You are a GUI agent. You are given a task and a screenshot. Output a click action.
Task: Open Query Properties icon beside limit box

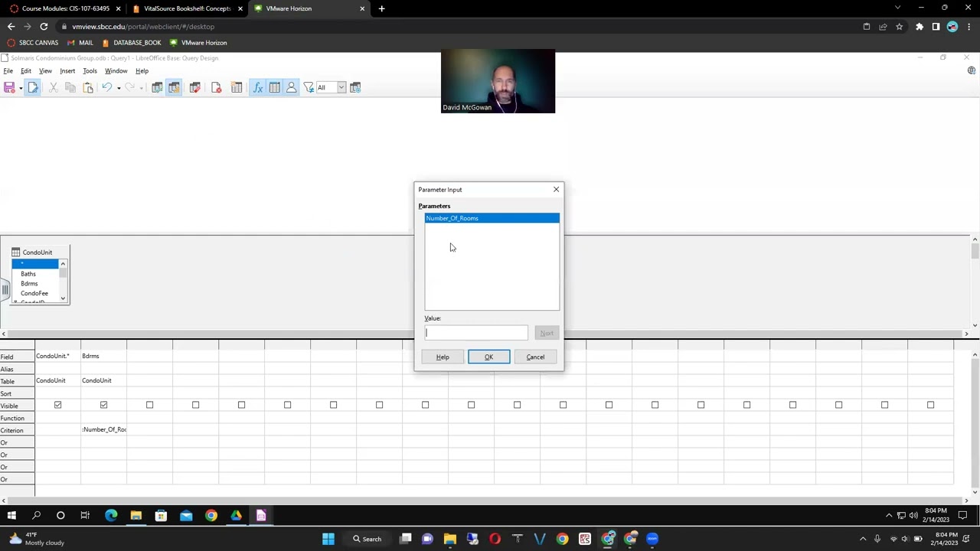point(355,88)
